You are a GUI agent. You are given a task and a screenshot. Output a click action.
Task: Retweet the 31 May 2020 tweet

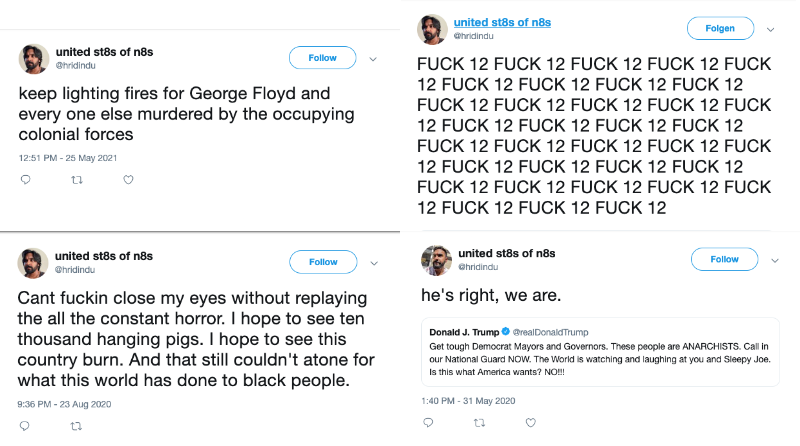[x=479, y=424]
